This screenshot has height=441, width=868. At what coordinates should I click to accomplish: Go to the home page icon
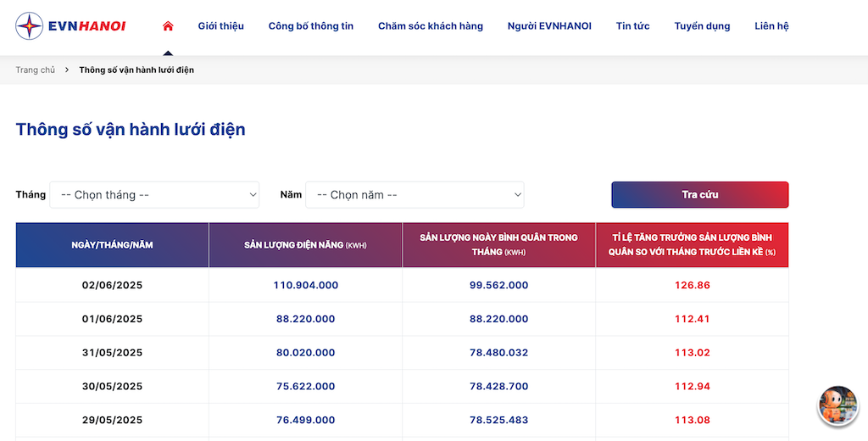(x=168, y=25)
